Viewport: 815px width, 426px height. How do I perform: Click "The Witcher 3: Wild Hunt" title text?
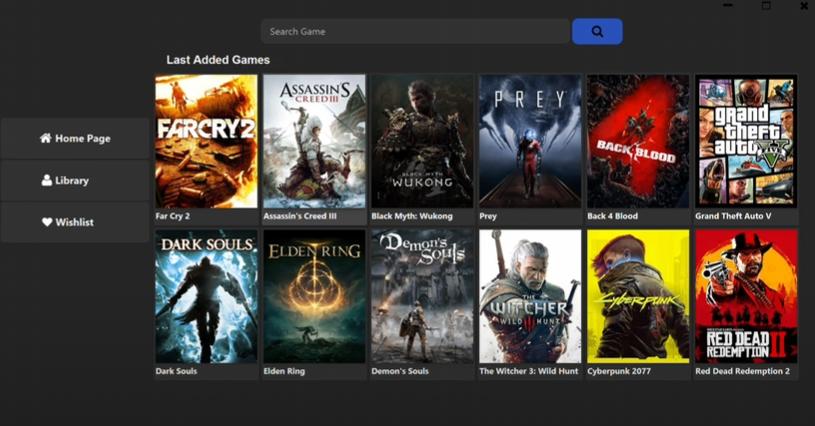[529, 371]
